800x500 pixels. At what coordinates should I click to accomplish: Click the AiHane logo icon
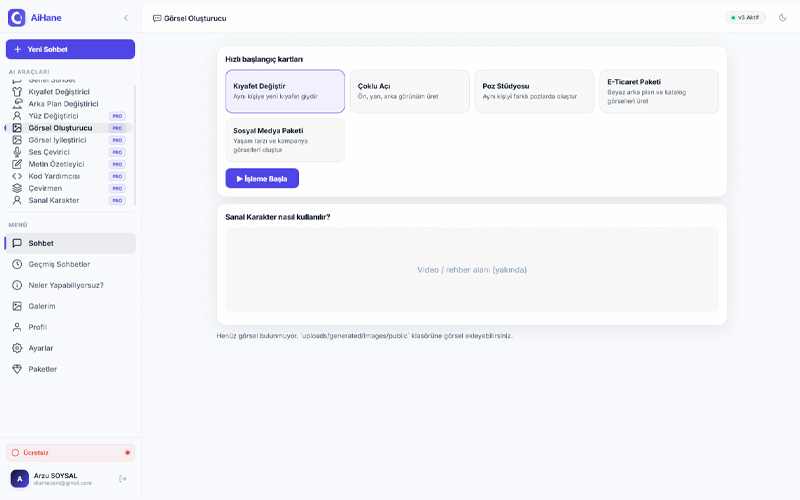click(16, 17)
